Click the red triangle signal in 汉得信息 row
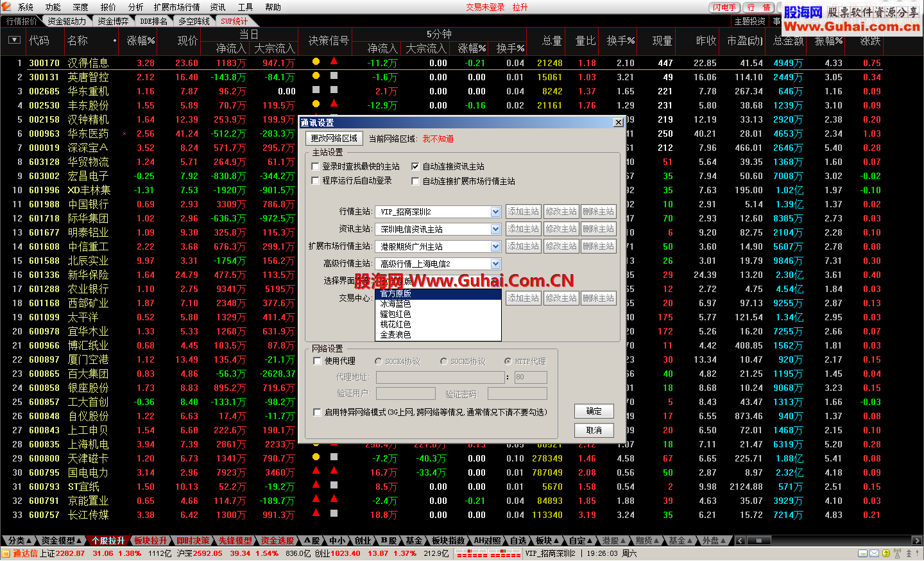Screen dimensions: 924x561 click(x=334, y=62)
